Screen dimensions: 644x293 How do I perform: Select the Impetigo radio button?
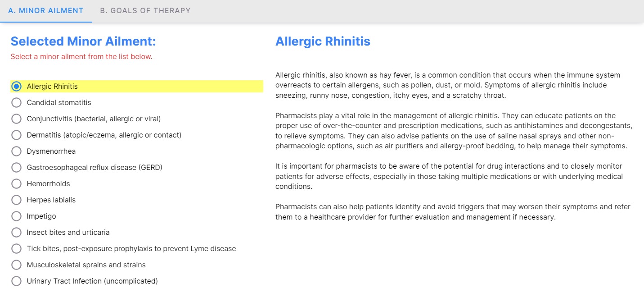(17, 216)
